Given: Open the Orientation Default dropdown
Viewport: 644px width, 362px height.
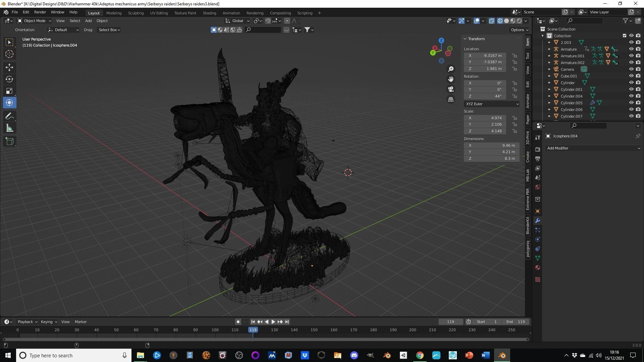Looking at the screenshot, I should click(x=63, y=30).
